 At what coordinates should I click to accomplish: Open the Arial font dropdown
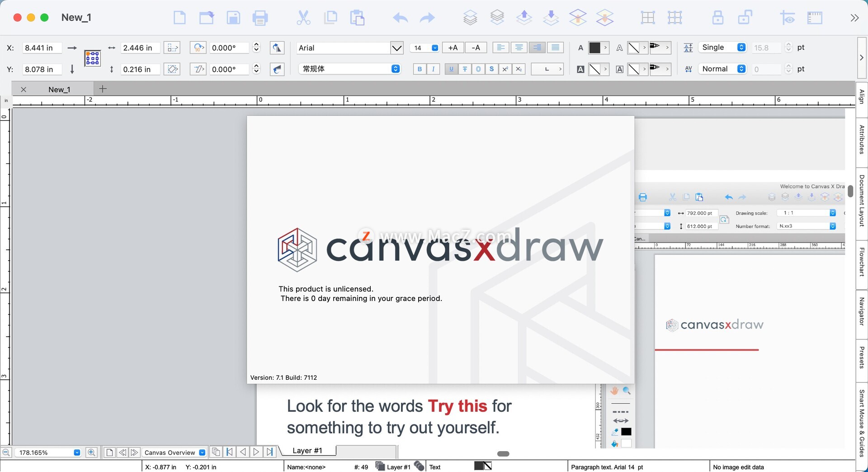coord(396,48)
